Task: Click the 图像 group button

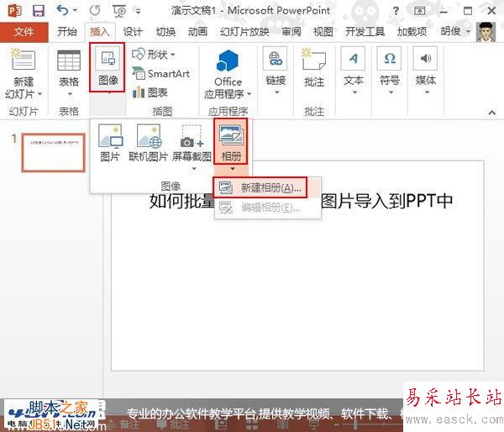Action: 108,67
